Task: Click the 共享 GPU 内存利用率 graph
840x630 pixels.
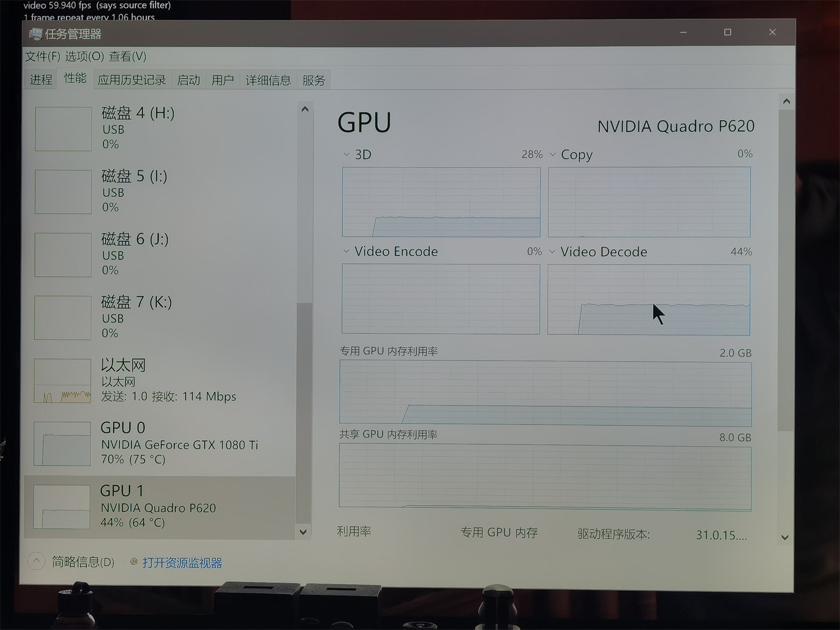Action: 545,477
